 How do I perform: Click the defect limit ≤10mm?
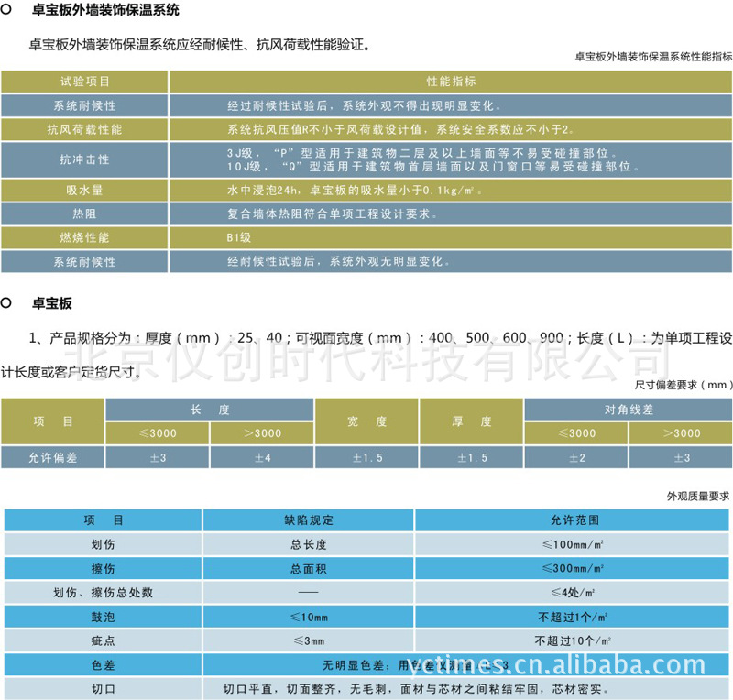pyautogui.click(x=309, y=617)
